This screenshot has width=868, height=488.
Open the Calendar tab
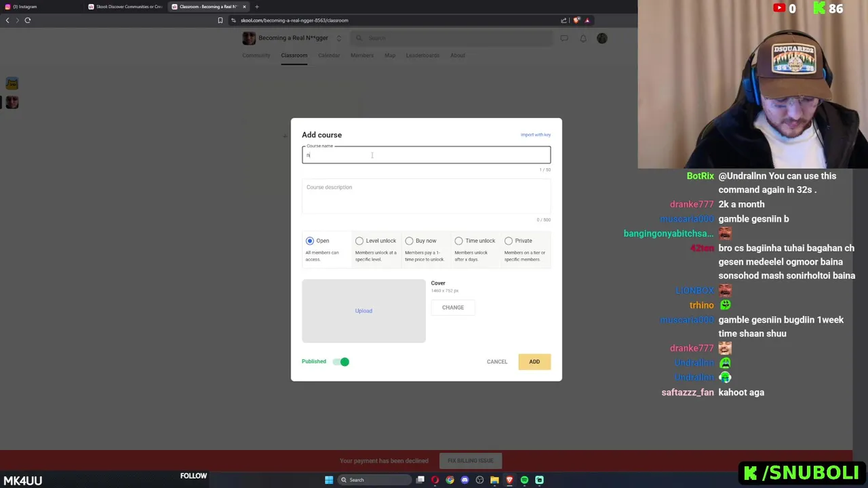coord(329,56)
